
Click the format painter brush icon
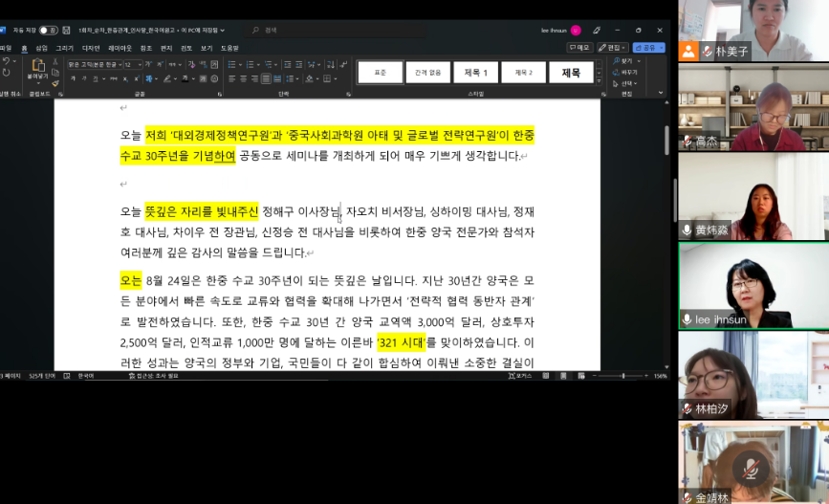(x=55, y=83)
